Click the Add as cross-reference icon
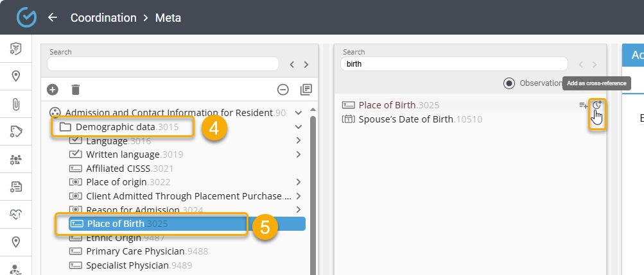Image resolution: width=644 pixels, height=275 pixels. pyautogui.click(x=596, y=105)
